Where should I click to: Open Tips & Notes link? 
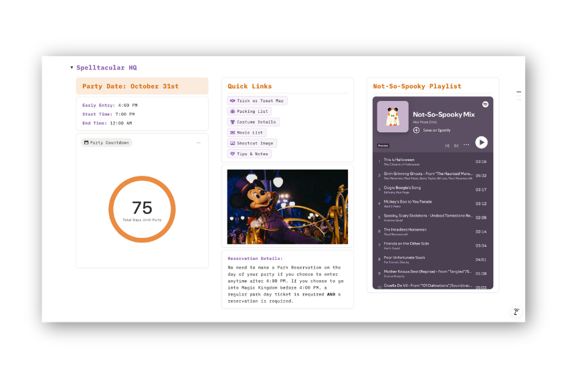click(x=250, y=154)
